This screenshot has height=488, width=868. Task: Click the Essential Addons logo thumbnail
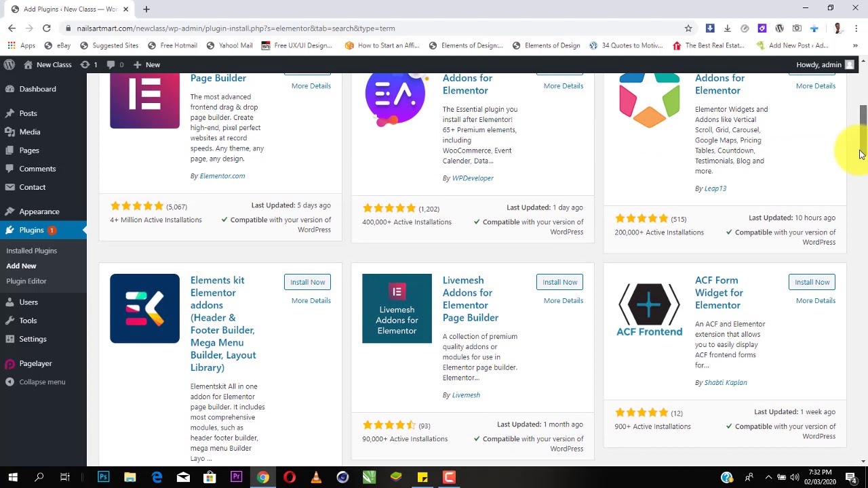pos(397,100)
